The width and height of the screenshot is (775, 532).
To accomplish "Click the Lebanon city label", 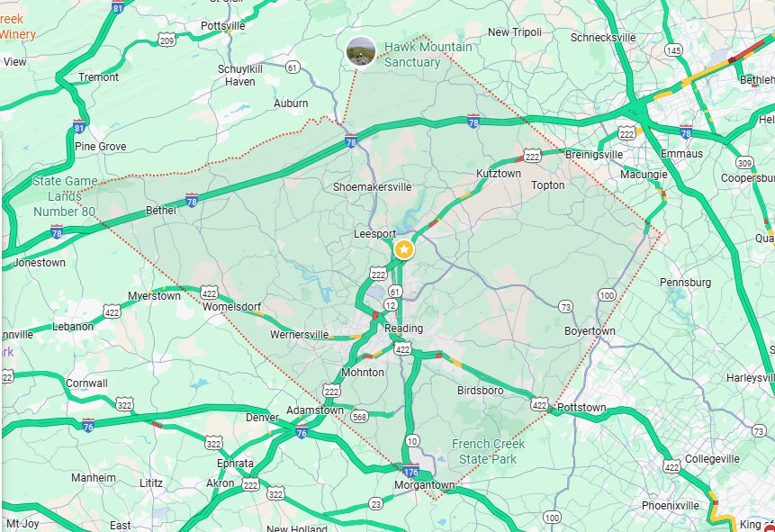I will pyautogui.click(x=73, y=327).
